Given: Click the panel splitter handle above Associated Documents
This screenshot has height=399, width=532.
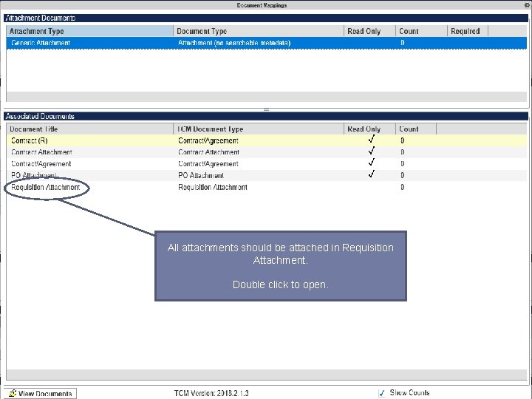Looking at the screenshot, I should [x=266, y=109].
